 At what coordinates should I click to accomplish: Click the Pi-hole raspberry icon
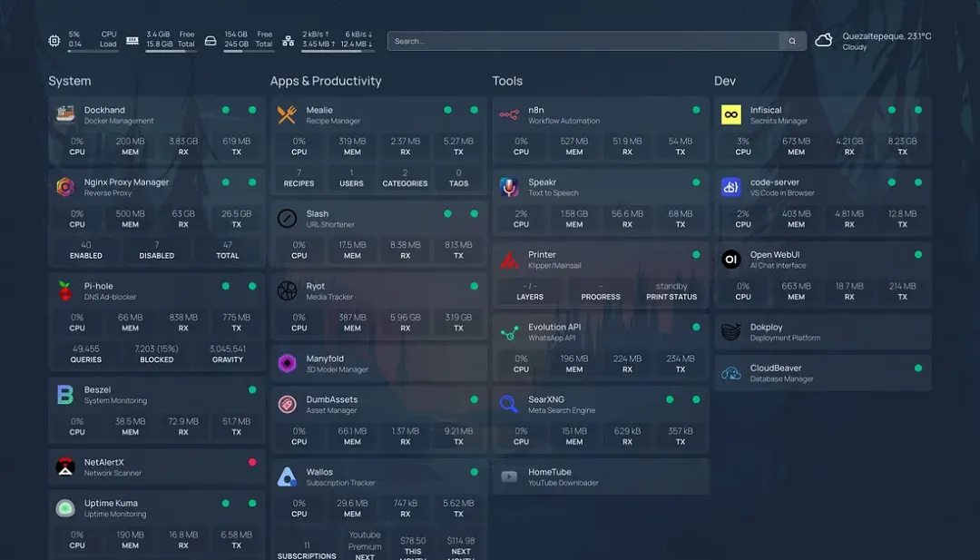point(65,290)
